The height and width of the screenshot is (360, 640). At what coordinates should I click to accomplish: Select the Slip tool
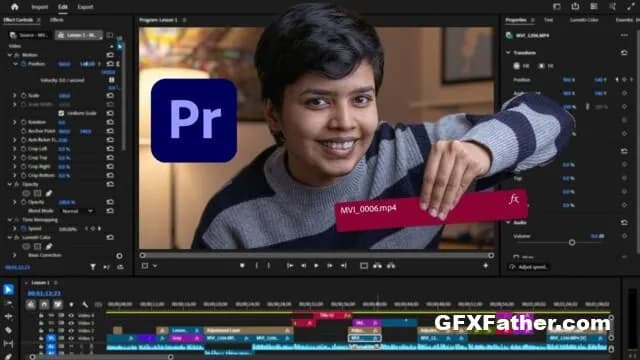[x=8, y=343]
